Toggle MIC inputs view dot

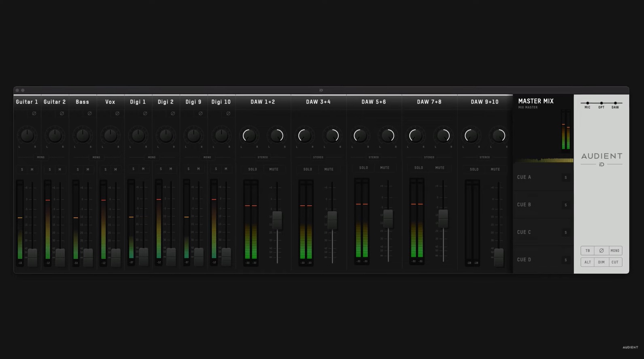[587, 103]
